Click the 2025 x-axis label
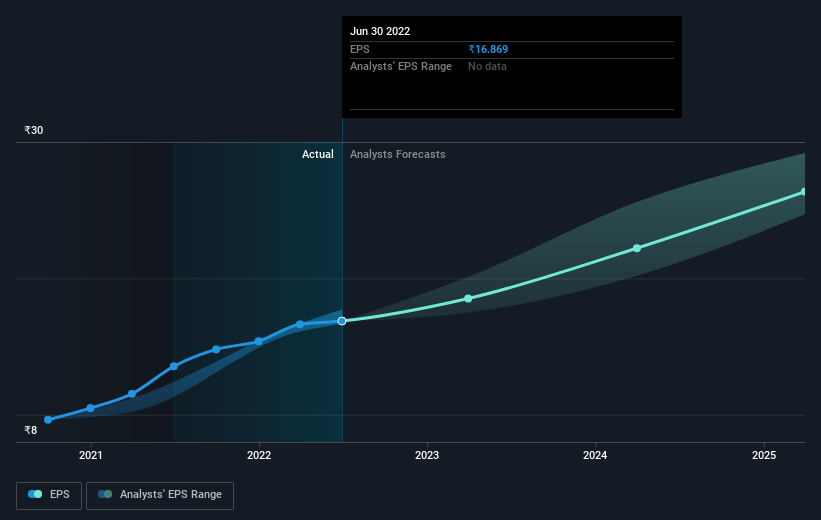This screenshot has width=821, height=520. [764, 455]
